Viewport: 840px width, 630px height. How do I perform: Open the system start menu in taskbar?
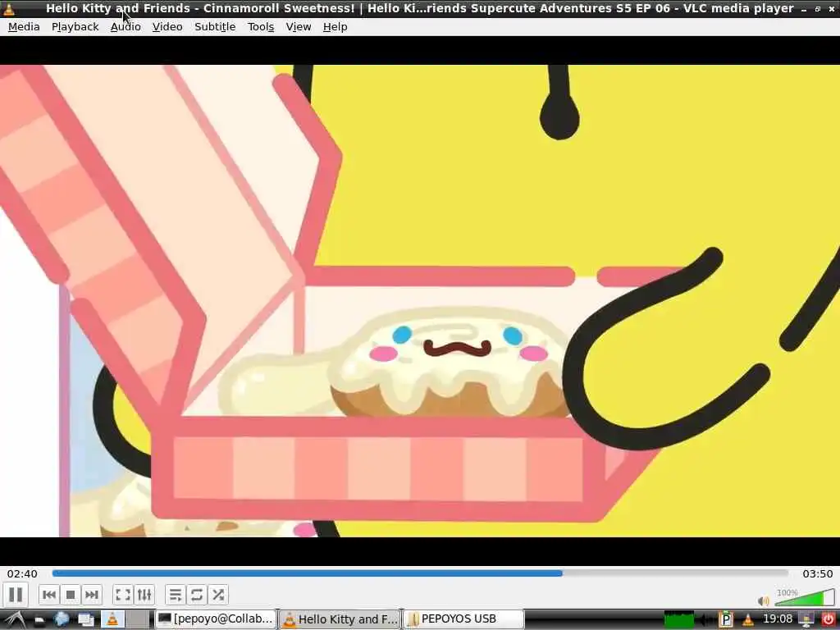[15, 619]
